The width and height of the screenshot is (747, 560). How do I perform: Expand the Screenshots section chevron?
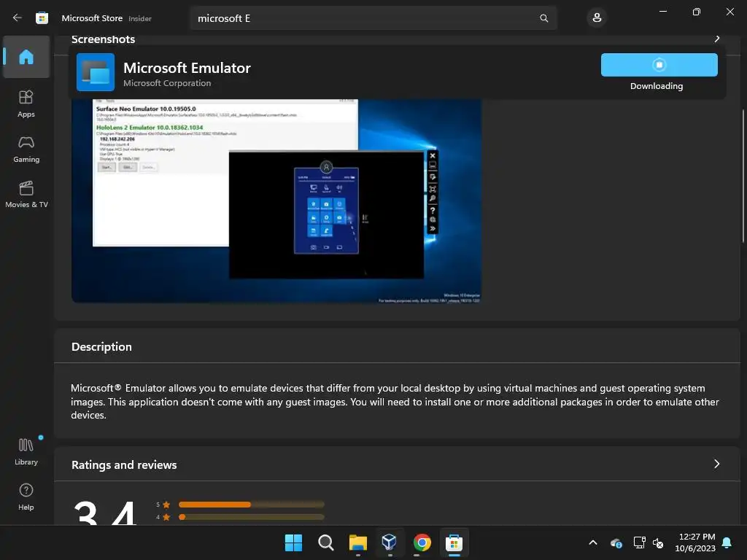[717, 39]
